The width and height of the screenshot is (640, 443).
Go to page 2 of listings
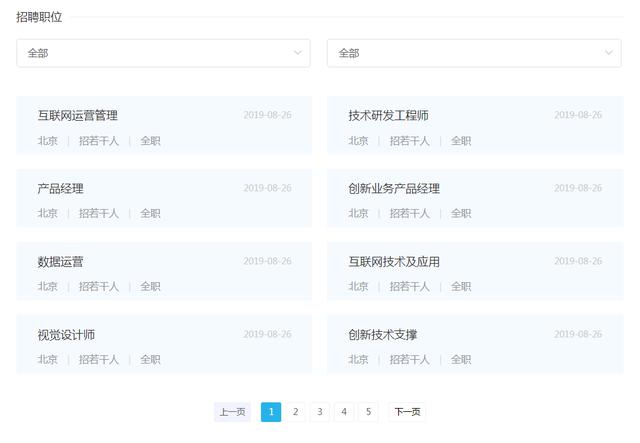point(295,412)
